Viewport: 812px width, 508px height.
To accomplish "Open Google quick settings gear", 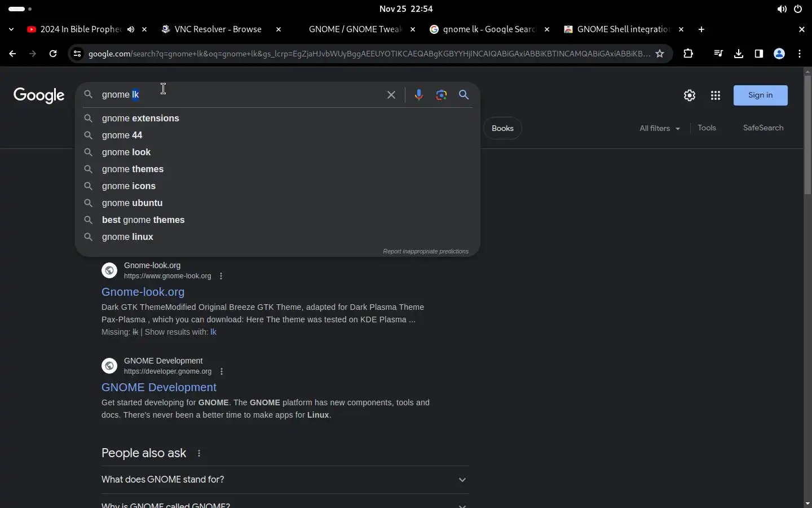I will point(690,95).
